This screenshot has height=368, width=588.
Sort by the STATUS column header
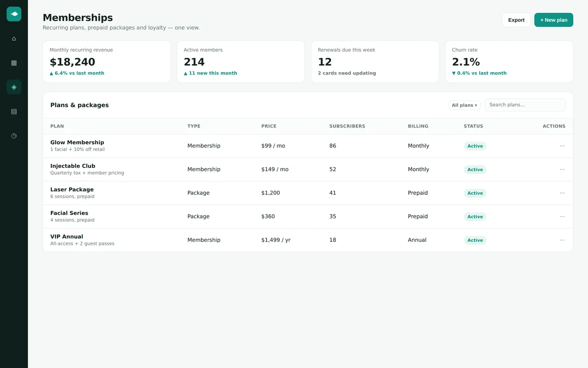click(473, 126)
